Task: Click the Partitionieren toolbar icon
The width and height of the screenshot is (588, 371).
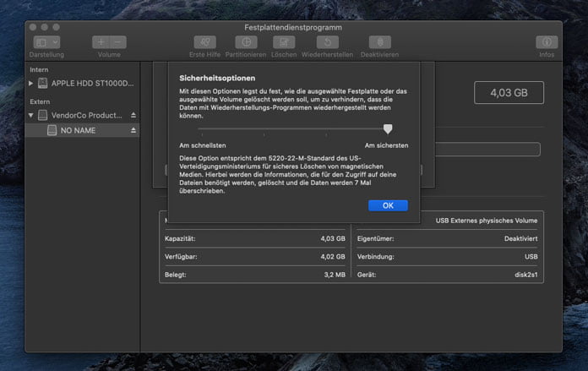Action: 246,41
